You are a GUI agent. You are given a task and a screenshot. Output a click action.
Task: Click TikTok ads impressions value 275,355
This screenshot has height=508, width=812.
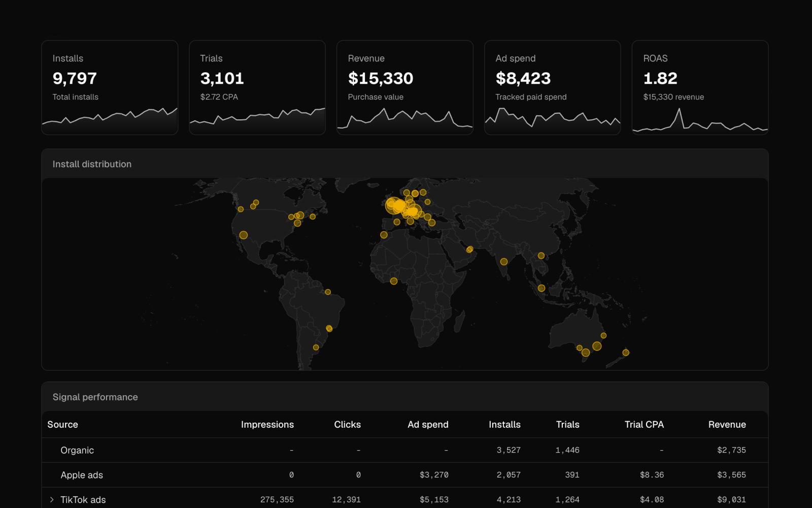pyautogui.click(x=277, y=500)
